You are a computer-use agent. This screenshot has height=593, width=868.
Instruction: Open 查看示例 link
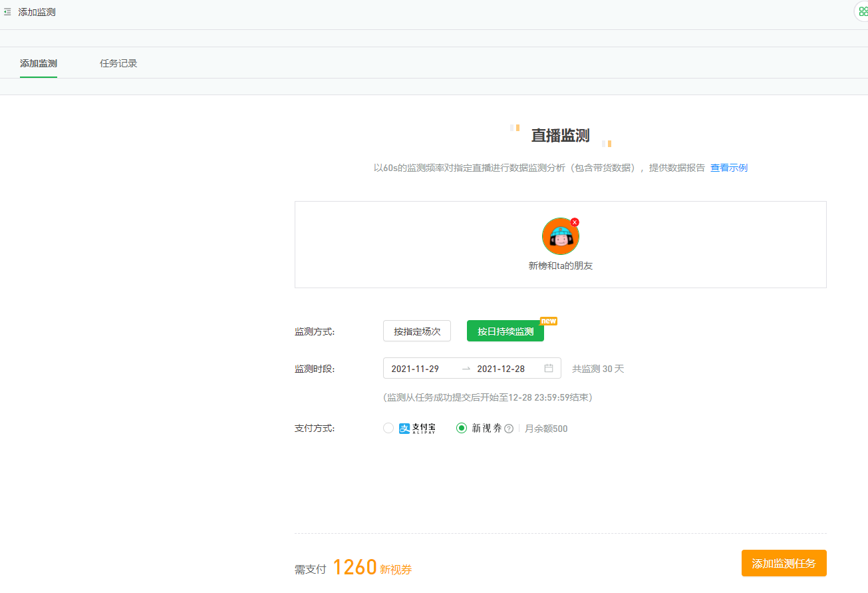click(729, 168)
